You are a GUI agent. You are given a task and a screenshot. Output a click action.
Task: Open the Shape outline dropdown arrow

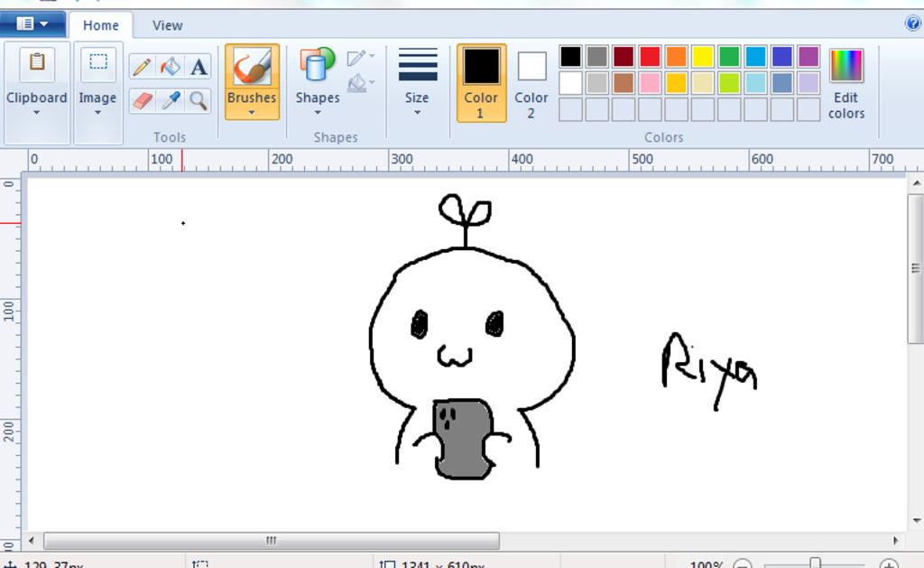coord(372,56)
